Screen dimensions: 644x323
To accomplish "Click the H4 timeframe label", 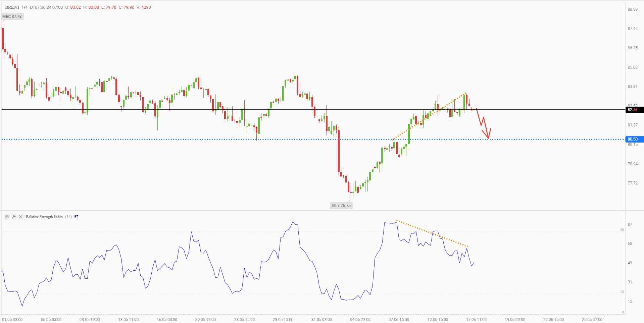I will click(25, 7).
